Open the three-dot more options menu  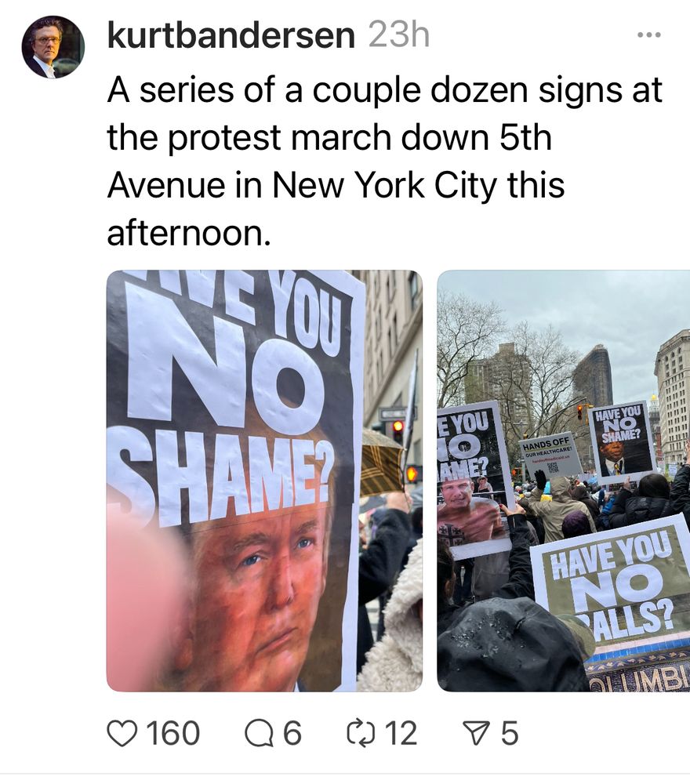(649, 34)
